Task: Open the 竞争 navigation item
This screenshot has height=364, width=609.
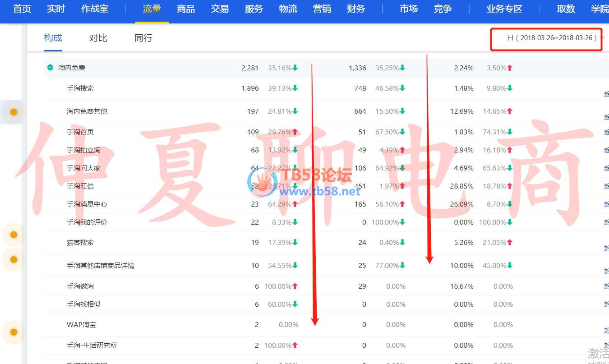Action: (443, 9)
